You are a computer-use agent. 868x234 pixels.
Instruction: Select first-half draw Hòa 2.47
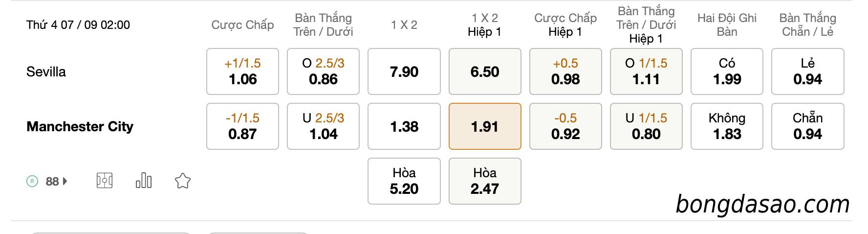pyautogui.click(x=485, y=181)
